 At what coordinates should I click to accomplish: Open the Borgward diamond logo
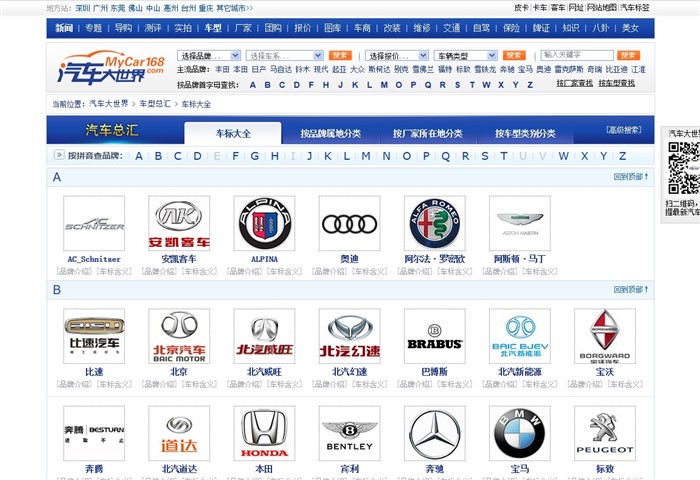[x=605, y=336]
